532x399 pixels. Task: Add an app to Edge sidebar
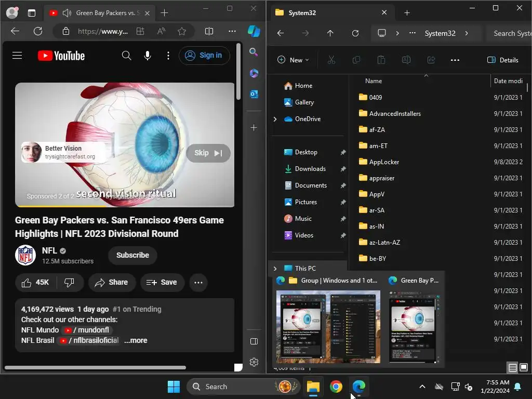(x=254, y=128)
